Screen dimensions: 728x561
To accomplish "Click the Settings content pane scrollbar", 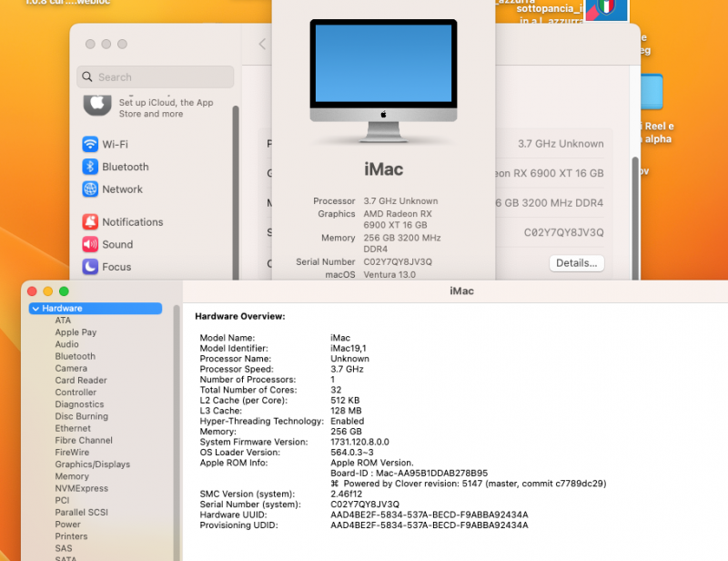I will pos(634,219).
